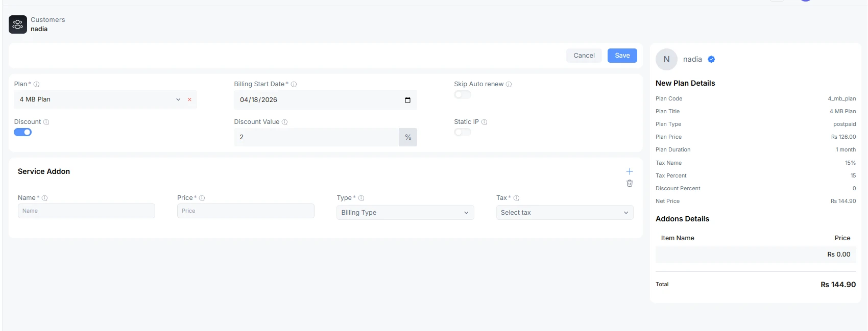This screenshot has width=868, height=331.
Task: Click the Billing Start Date field 04/18/2026
Action: [x=325, y=100]
